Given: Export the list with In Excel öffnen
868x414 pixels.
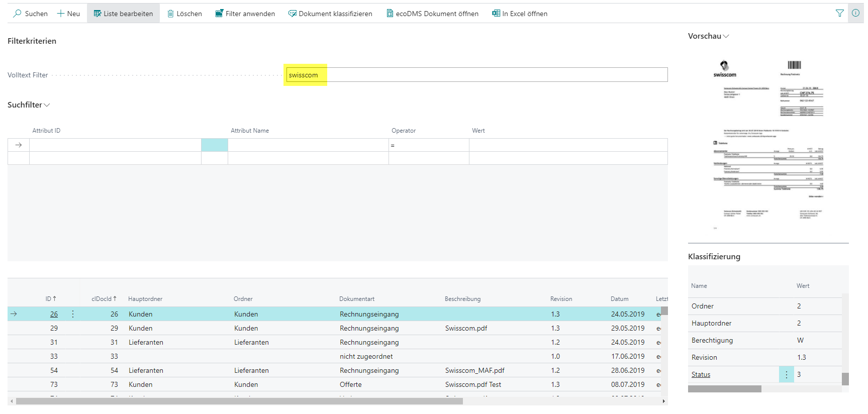Looking at the screenshot, I should [x=520, y=14].
